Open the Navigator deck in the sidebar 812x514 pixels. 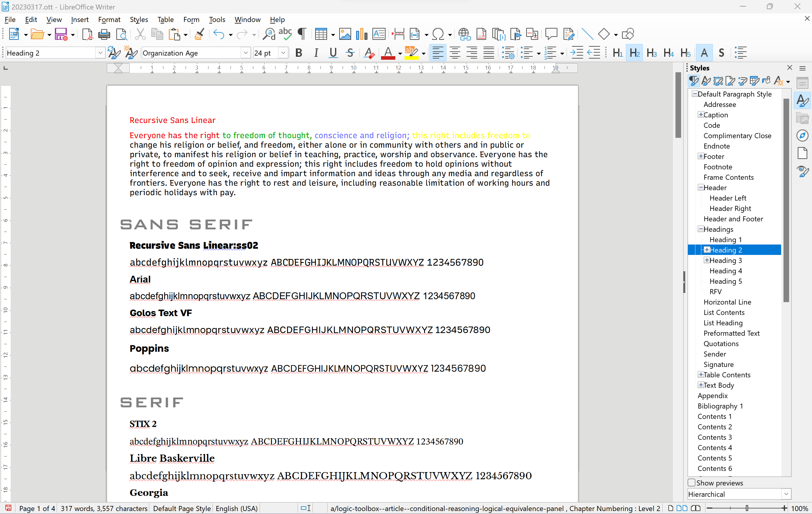pos(803,135)
